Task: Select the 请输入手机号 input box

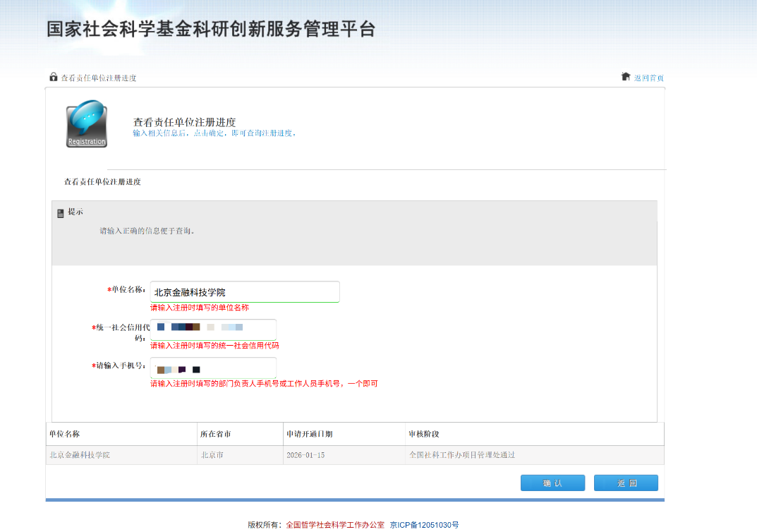Action: click(212, 368)
